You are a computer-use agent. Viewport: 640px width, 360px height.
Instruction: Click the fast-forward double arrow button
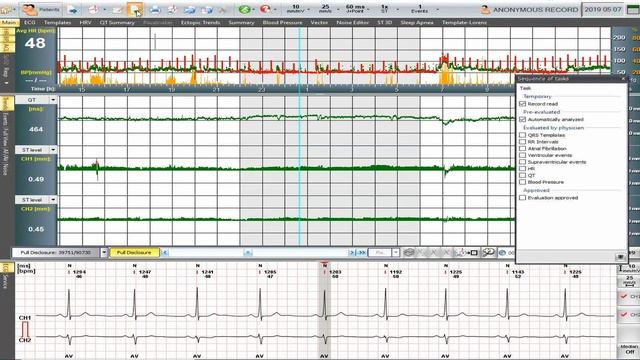tap(361, 253)
